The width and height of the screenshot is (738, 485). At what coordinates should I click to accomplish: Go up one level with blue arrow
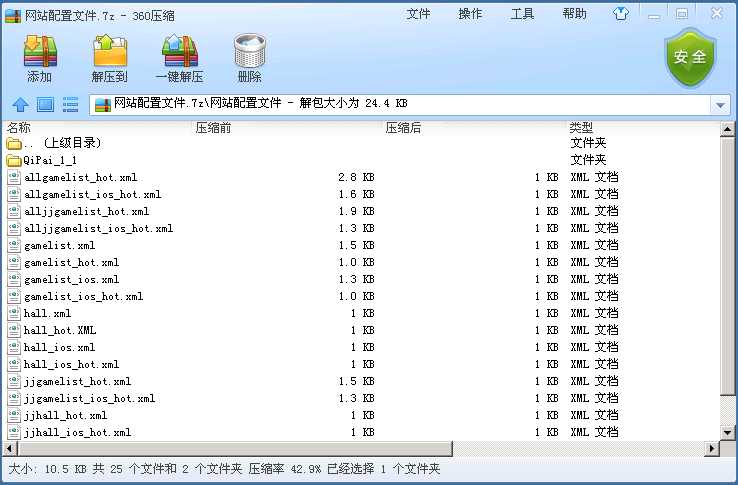[20, 104]
